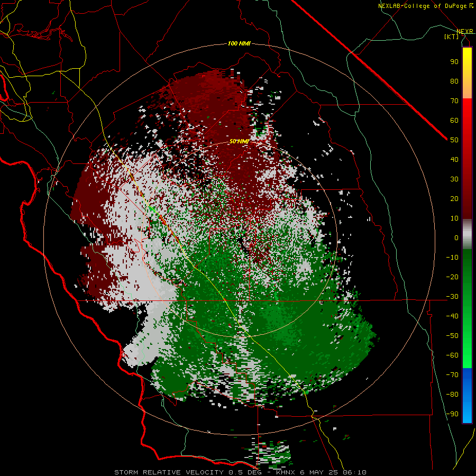Click the -90 value on the velocity legend
Viewport: 476px width, 476px height.
point(452,414)
